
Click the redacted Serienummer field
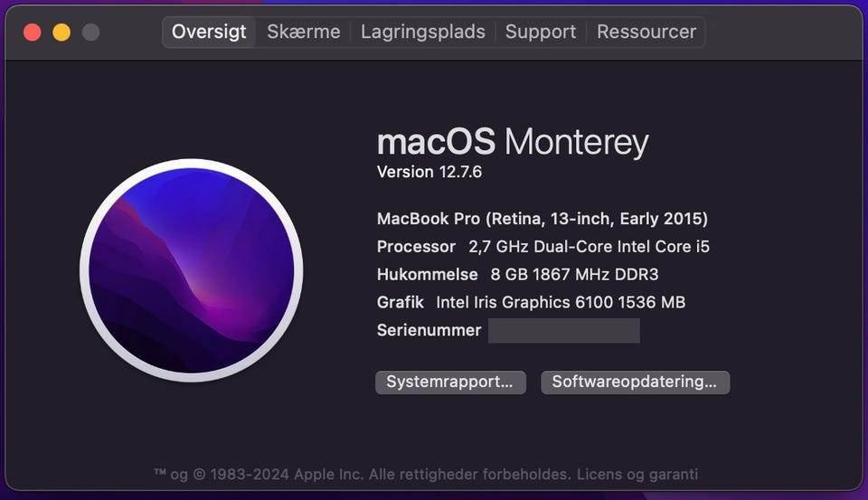pyautogui.click(x=563, y=331)
